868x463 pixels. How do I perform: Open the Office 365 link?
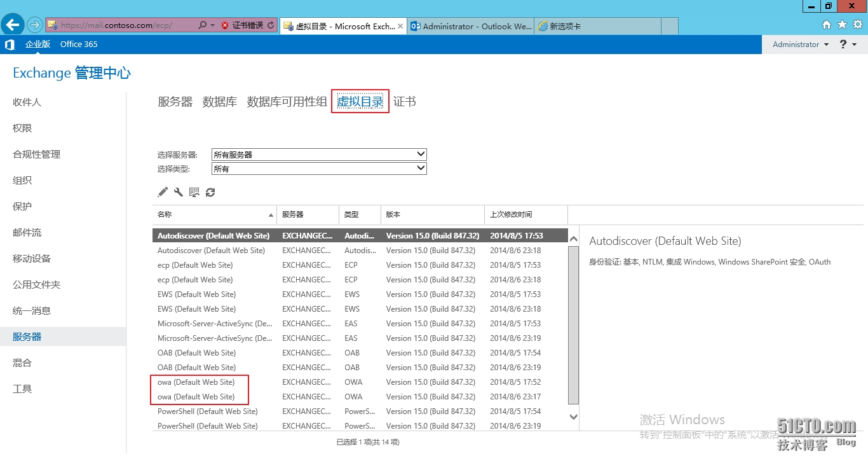coord(78,44)
